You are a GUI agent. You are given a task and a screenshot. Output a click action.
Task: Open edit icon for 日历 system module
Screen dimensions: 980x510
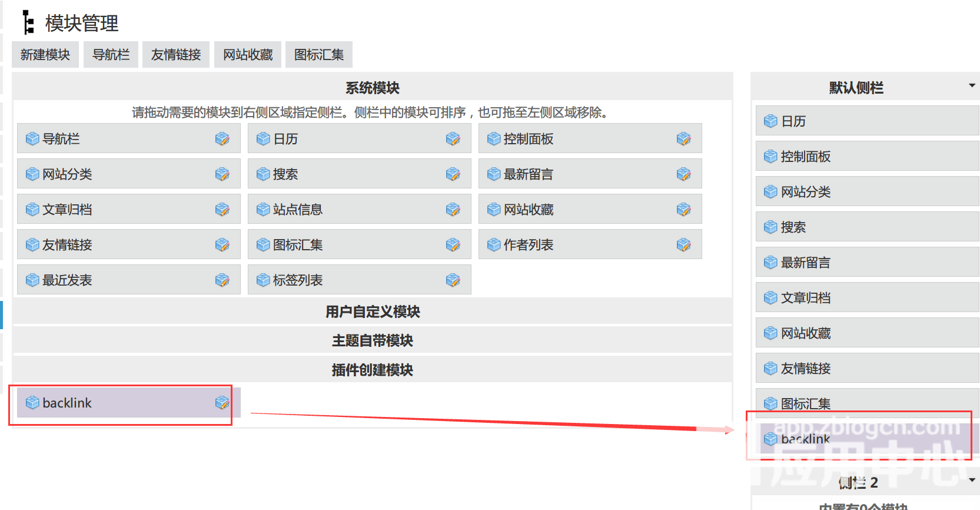click(x=453, y=139)
